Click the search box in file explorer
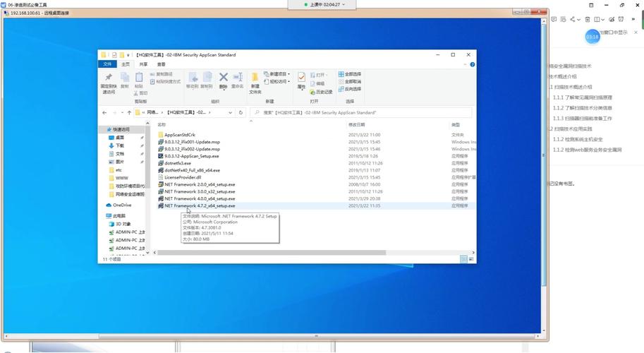 360,112
